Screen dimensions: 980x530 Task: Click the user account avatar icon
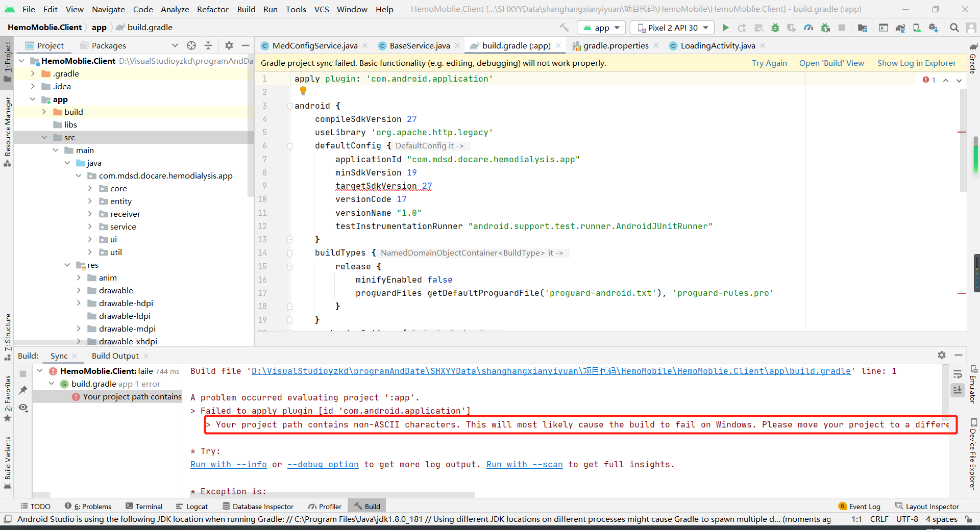971,28
